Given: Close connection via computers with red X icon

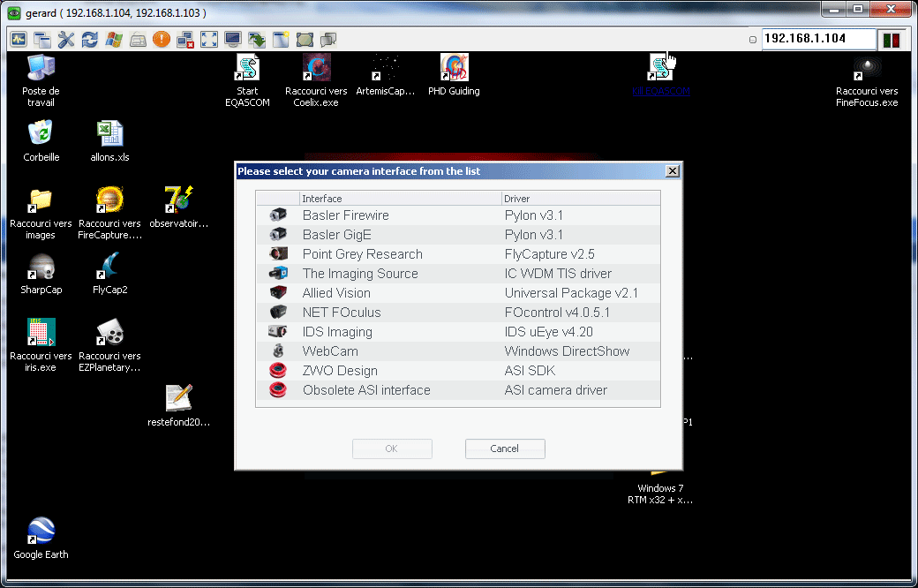Looking at the screenshot, I should (185, 39).
